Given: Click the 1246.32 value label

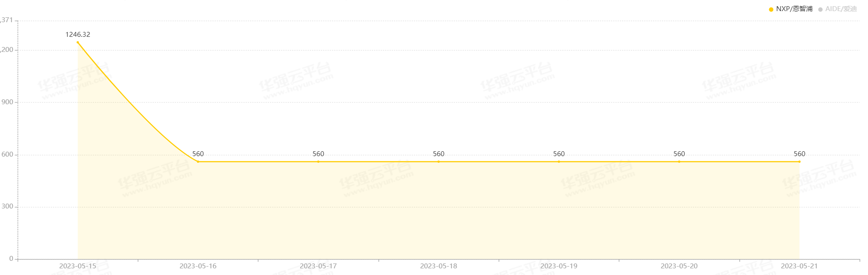Looking at the screenshot, I should point(78,35).
